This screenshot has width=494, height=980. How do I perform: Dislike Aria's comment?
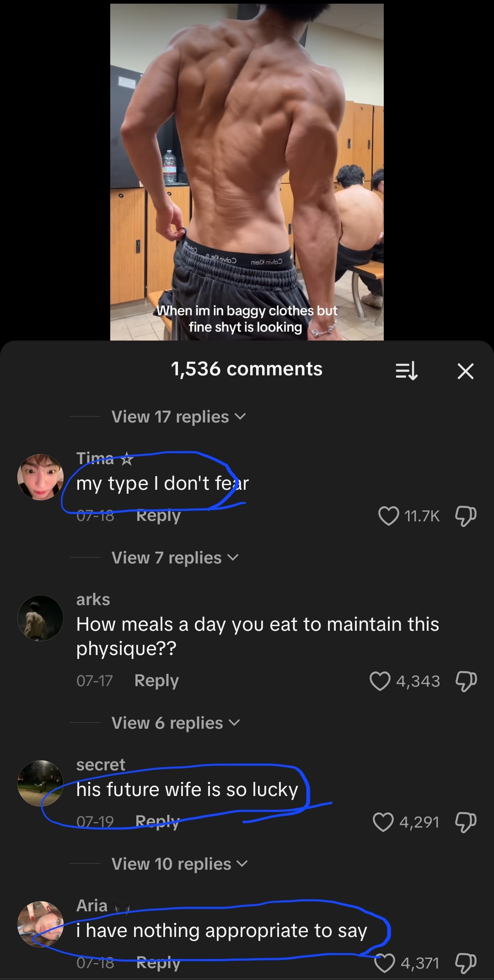coord(466,963)
